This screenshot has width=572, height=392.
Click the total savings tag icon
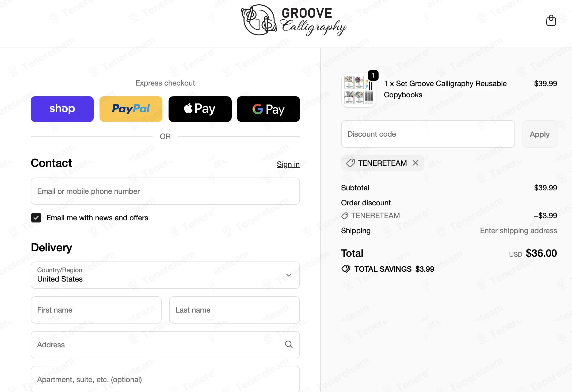346,269
